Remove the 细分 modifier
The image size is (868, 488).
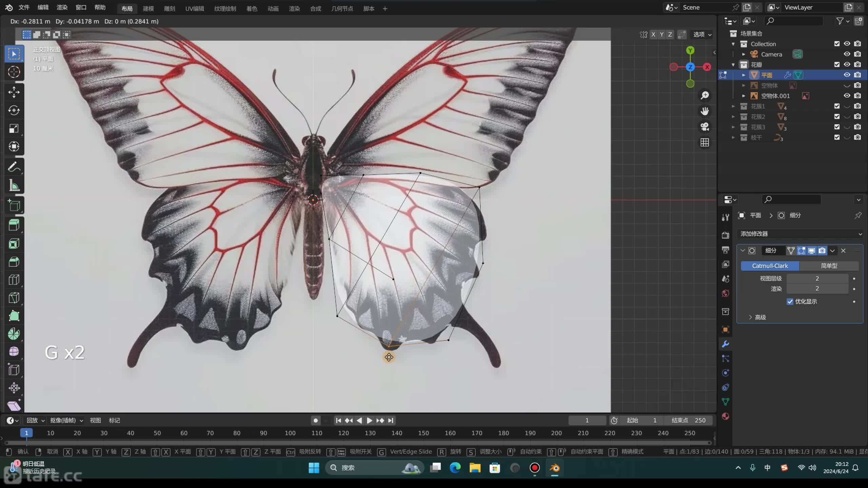pos(843,250)
